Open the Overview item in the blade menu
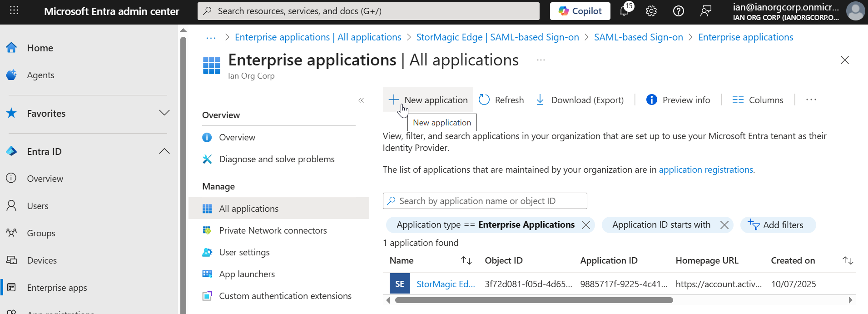The width and height of the screenshot is (868, 314). tap(237, 137)
